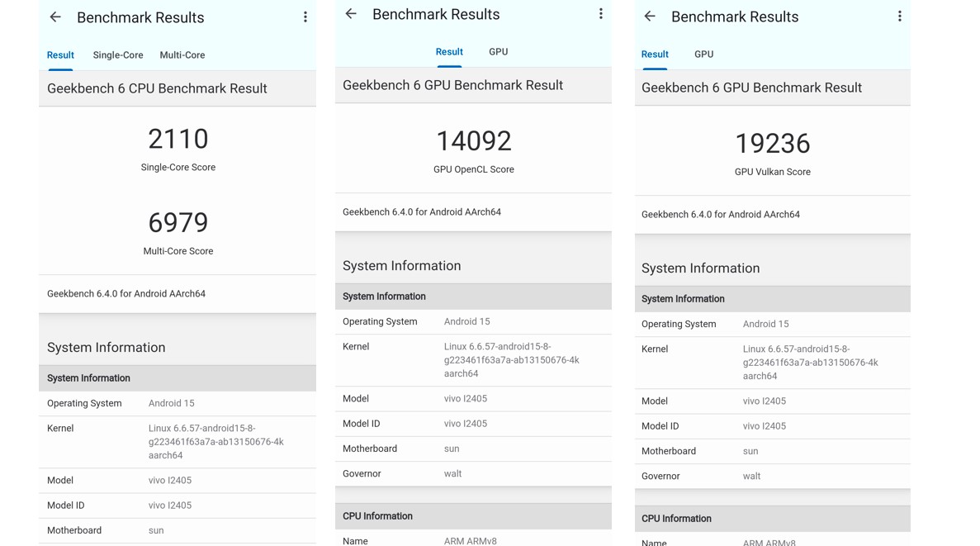
Task: Click Geekbench 6.4.0 version text on Vulkan screen
Action: click(721, 215)
